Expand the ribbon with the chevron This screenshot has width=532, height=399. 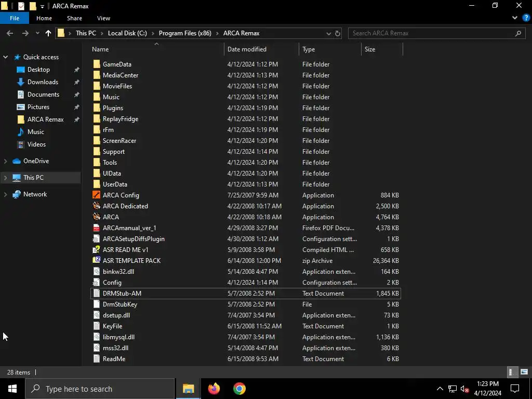515,18
